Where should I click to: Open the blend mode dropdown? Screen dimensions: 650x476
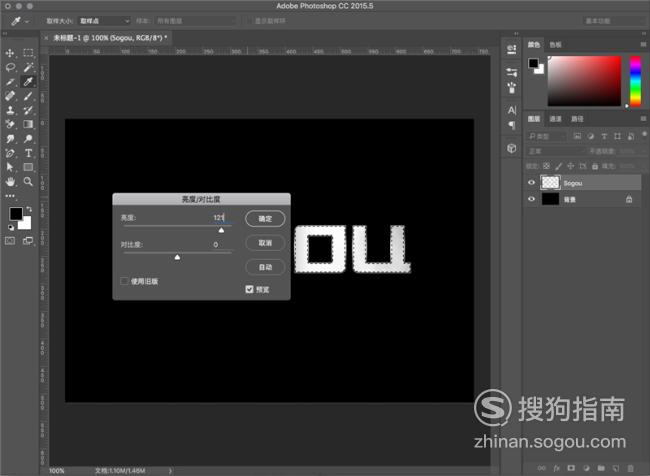click(556, 151)
